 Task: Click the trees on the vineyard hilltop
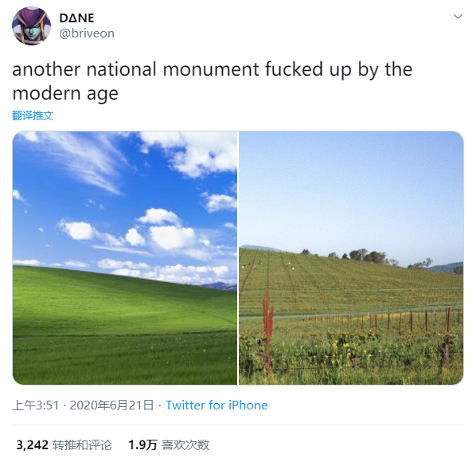[x=367, y=256]
